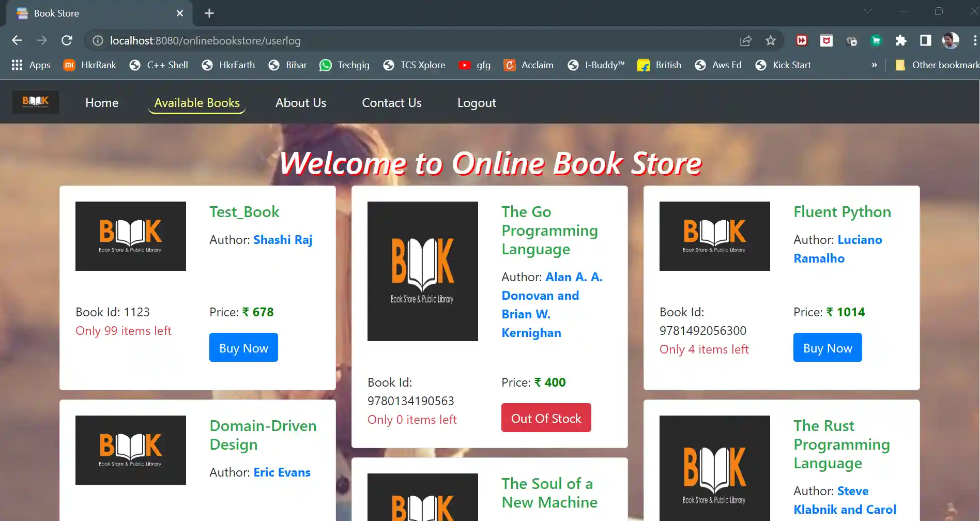
Task: Click The Soul of a New Machine title
Action: click(x=549, y=493)
